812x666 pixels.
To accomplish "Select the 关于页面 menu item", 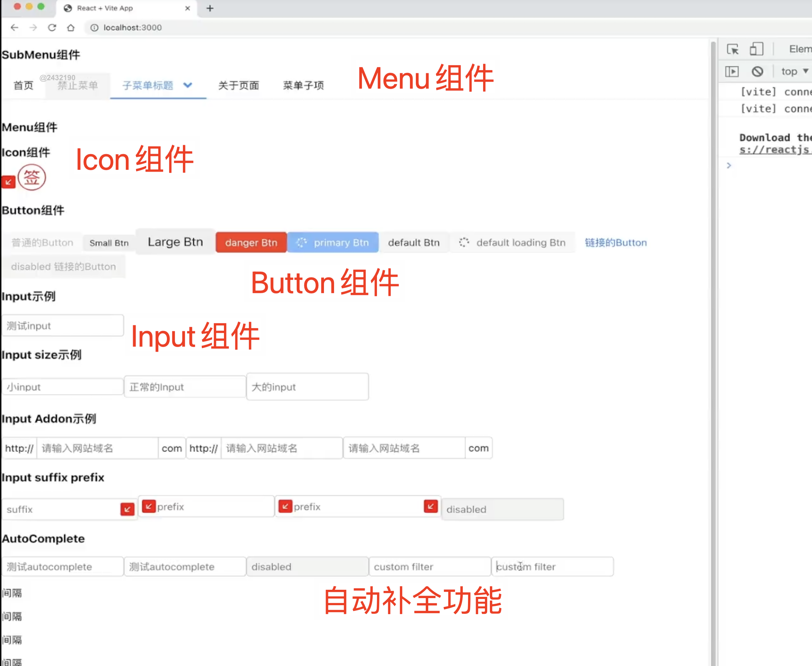I will [x=238, y=85].
